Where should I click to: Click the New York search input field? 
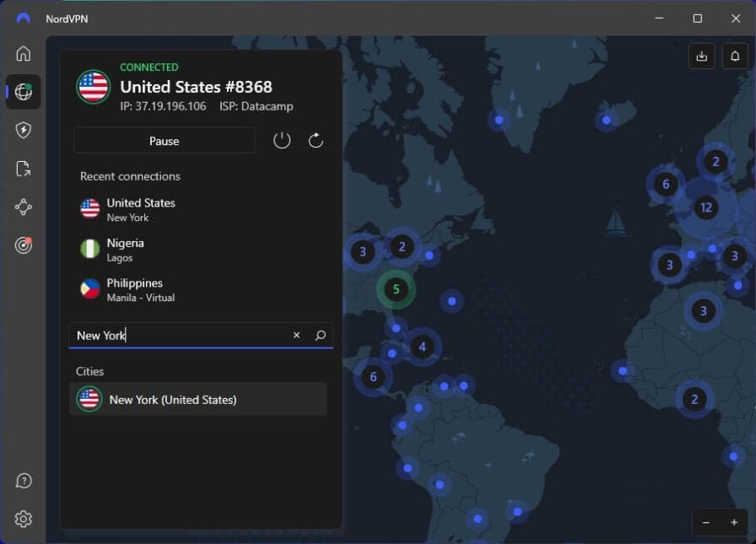click(181, 336)
